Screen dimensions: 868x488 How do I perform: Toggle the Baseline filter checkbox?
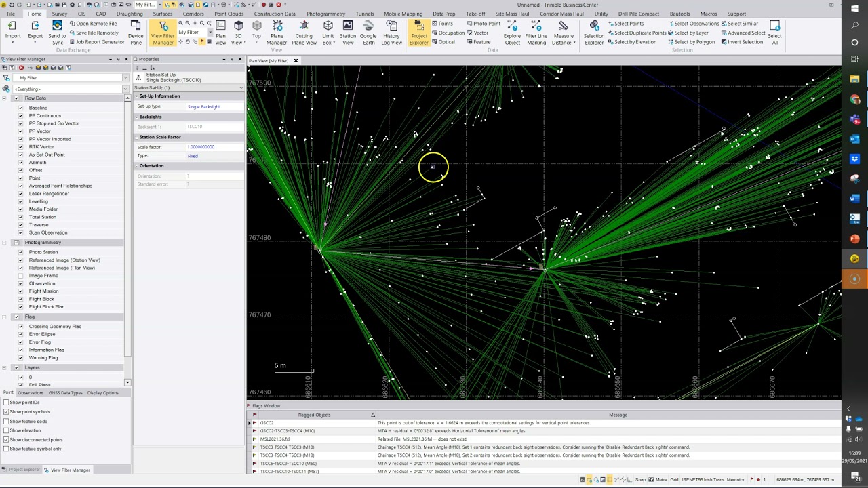click(20, 108)
